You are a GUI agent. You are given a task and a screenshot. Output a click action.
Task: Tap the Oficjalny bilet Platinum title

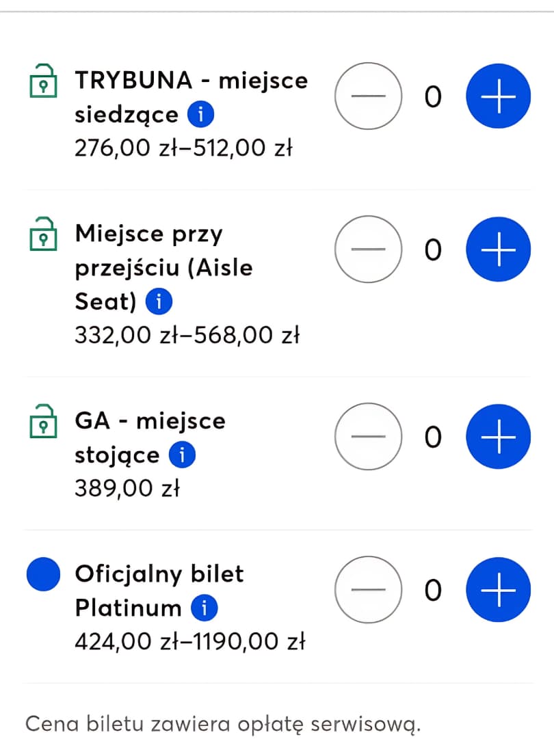click(x=159, y=573)
